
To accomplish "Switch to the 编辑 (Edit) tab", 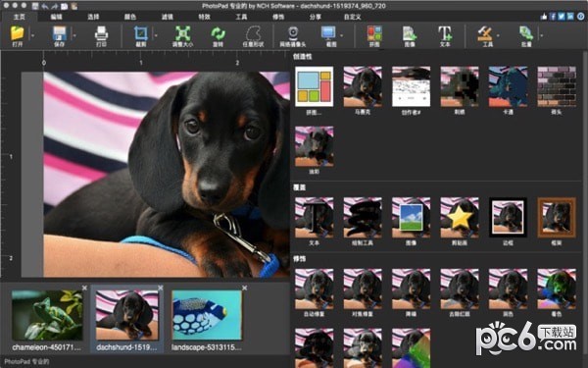I will click(56, 17).
